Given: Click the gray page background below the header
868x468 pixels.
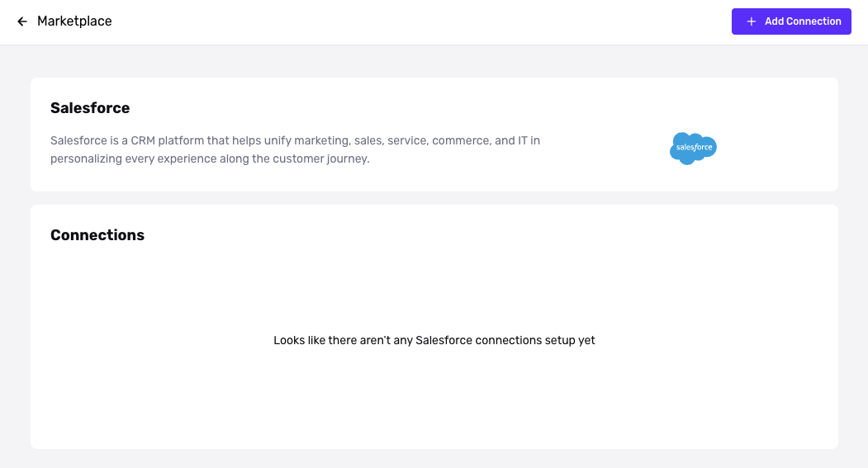Looking at the screenshot, I should click(434, 61).
